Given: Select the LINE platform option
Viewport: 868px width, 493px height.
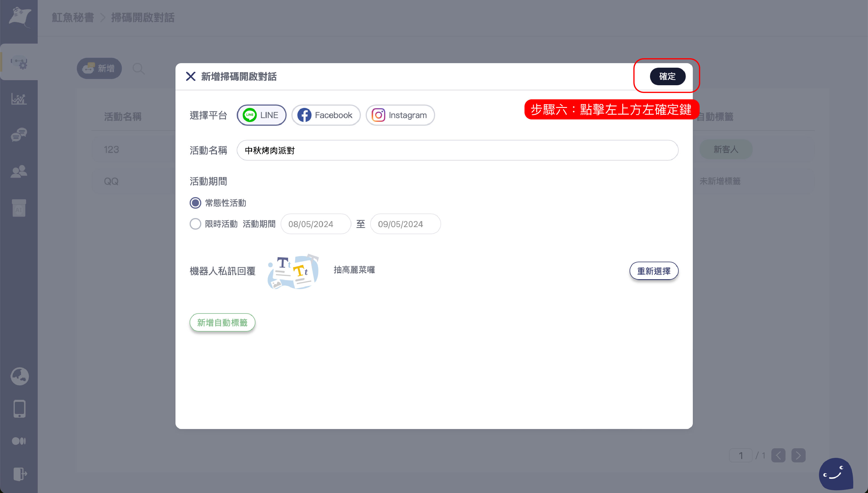Looking at the screenshot, I should pyautogui.click(x=261, y=115).
